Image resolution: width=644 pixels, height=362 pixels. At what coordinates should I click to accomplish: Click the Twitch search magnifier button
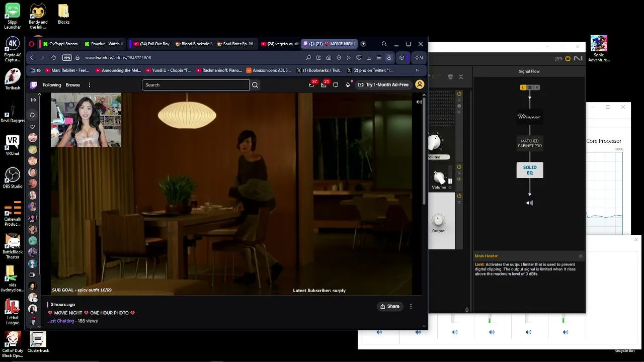click(255, 85)
